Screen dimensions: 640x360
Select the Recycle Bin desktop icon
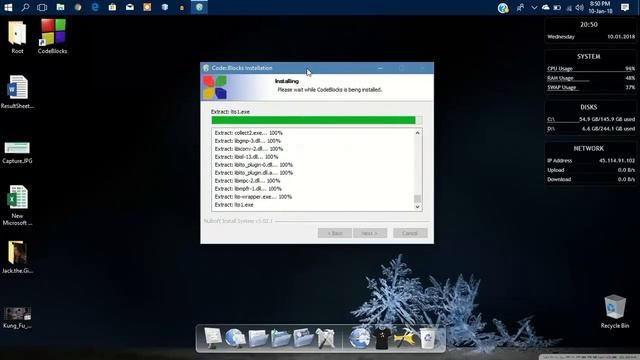click(x=615, y=311)
